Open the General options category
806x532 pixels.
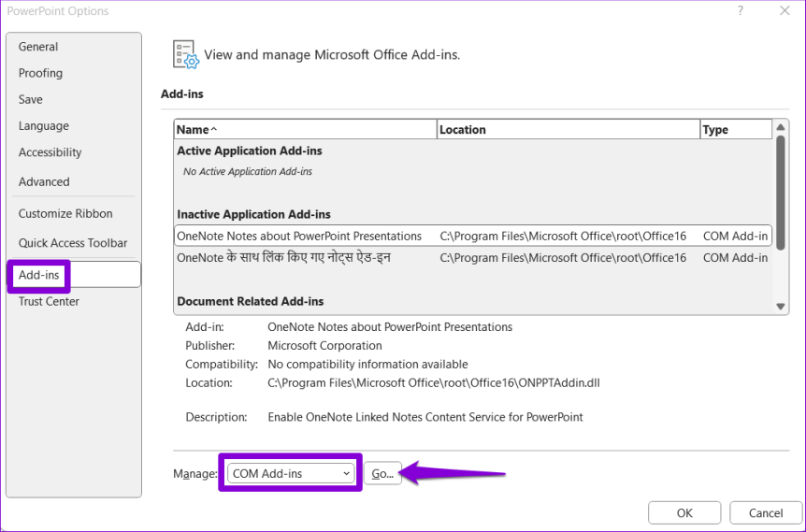coord(38,47)
